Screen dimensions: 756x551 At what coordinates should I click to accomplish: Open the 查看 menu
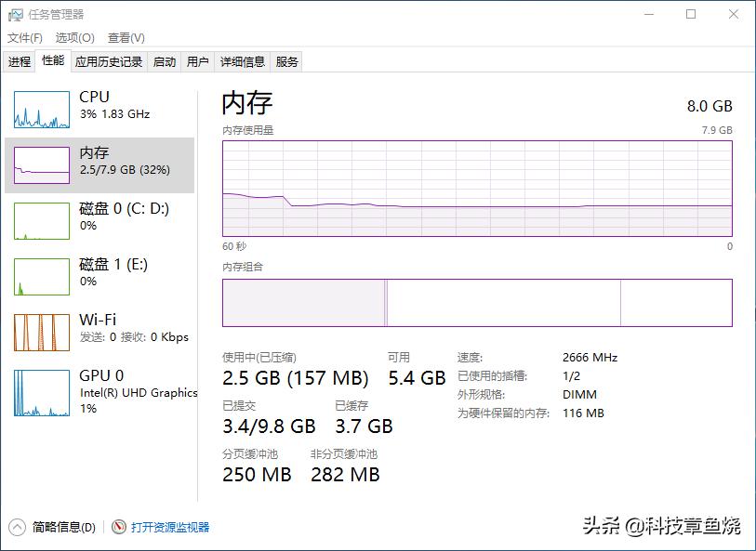tap(126, 37)
